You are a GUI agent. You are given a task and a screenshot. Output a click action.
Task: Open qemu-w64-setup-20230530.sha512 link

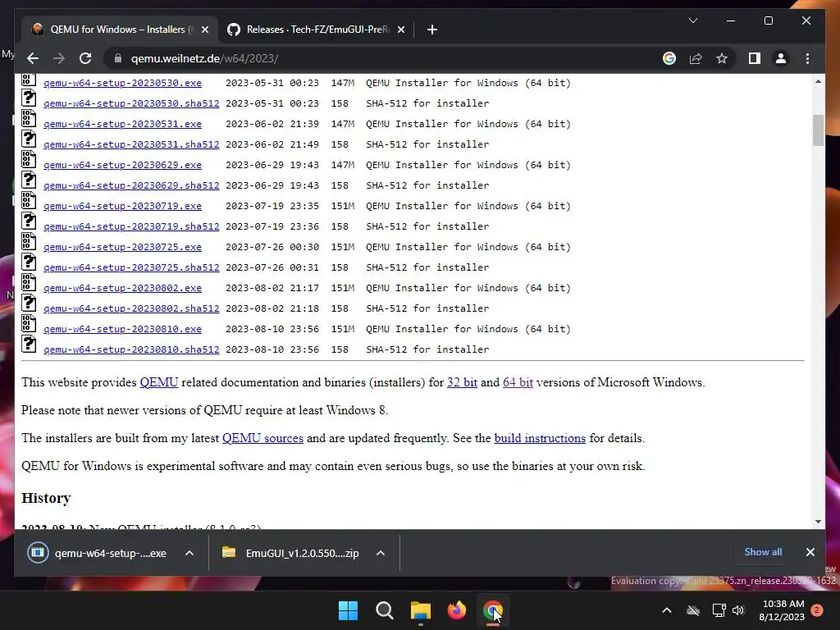click(x=131, y=103)
